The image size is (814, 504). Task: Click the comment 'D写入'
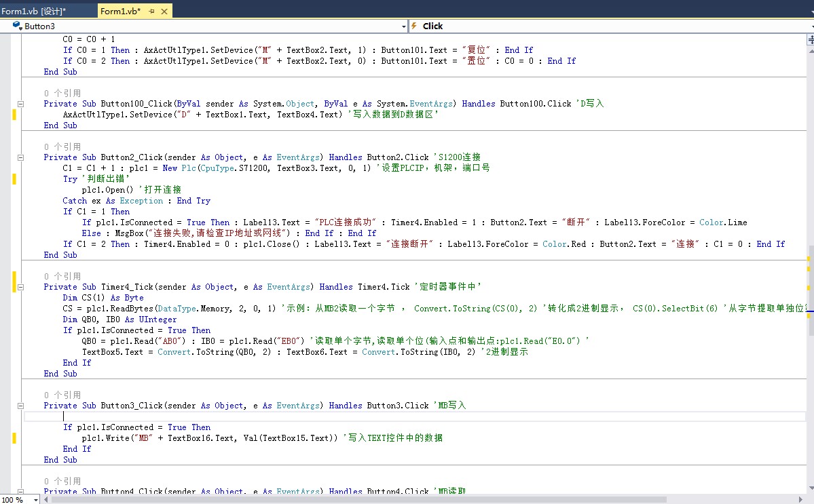[x=590, y=104]
